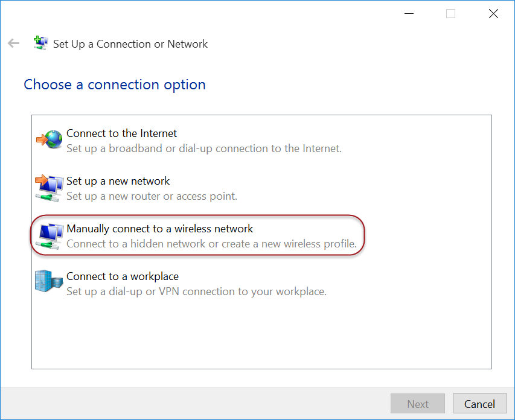Click the broadband or dial-up connection description
Screen dimensions: 515x420
pyautogui.click(x=203, y=148)
